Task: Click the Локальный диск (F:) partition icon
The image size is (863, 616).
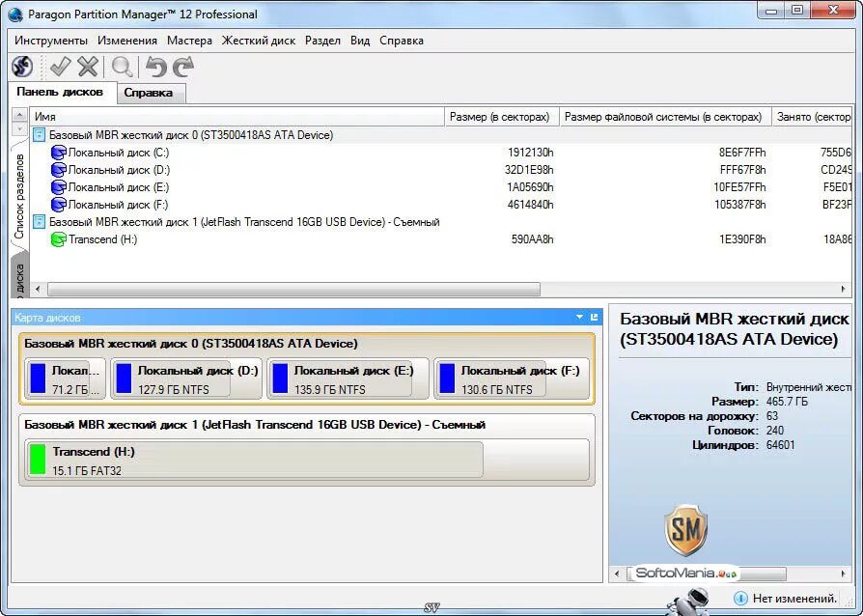Action: coord(58,205)
